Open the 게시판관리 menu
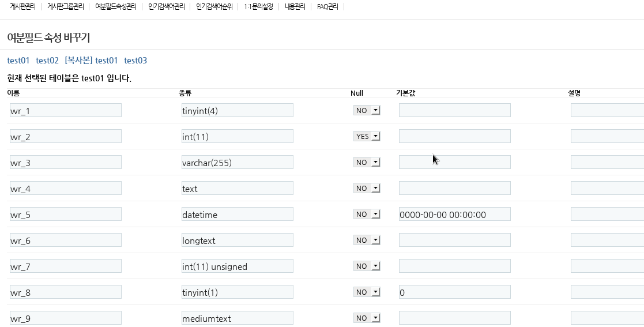 pyautogui.click(x=22, y=7)
